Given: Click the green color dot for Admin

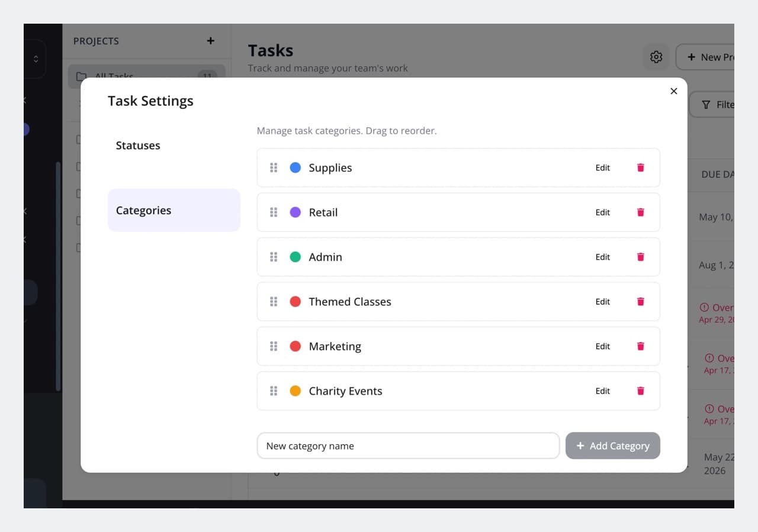Looking at the screenshot, I should click(x=295, y=257).
